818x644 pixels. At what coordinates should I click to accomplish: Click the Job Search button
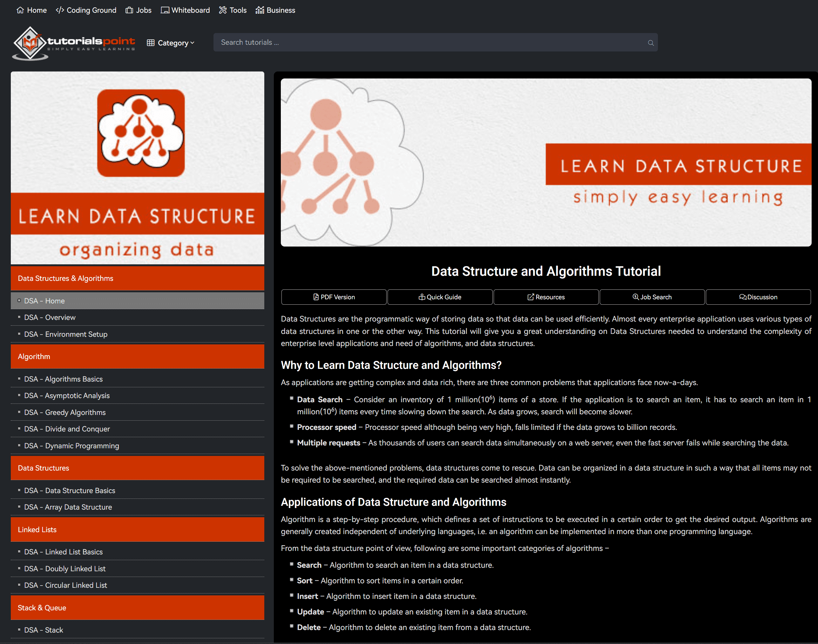[652, 297]
